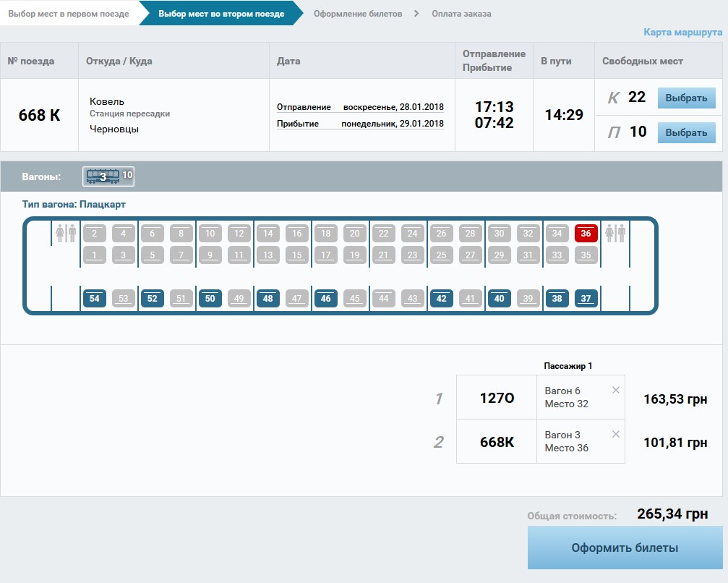
Task: Select side seat 42
Action: point(441,298)
